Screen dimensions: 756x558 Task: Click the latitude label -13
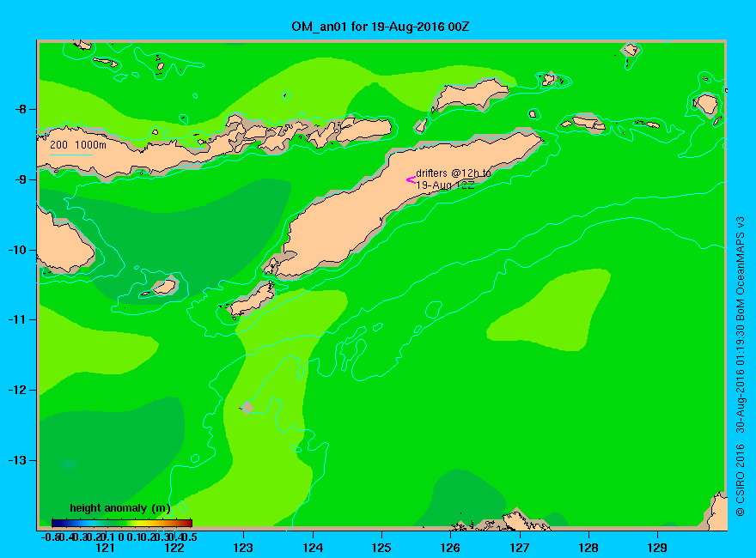17,460
